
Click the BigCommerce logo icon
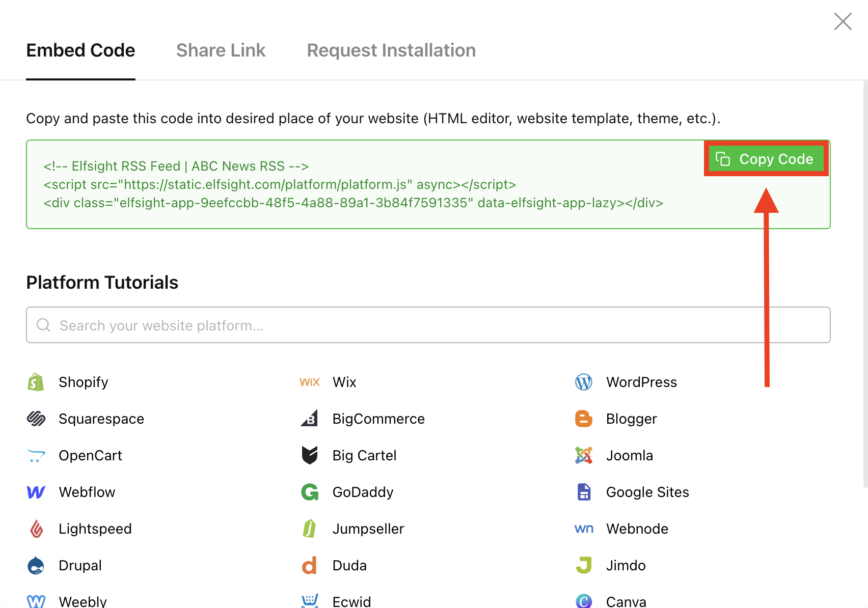point(310,418)
